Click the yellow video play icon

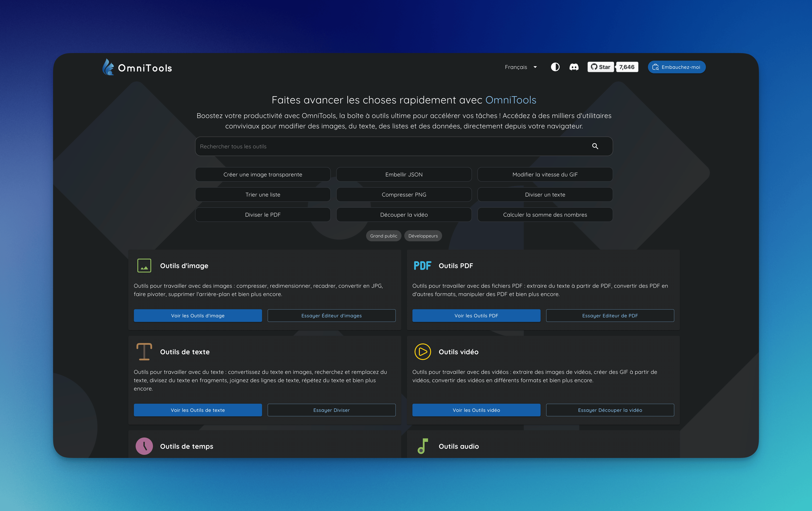pyautogui.click(x=422, y=352)
